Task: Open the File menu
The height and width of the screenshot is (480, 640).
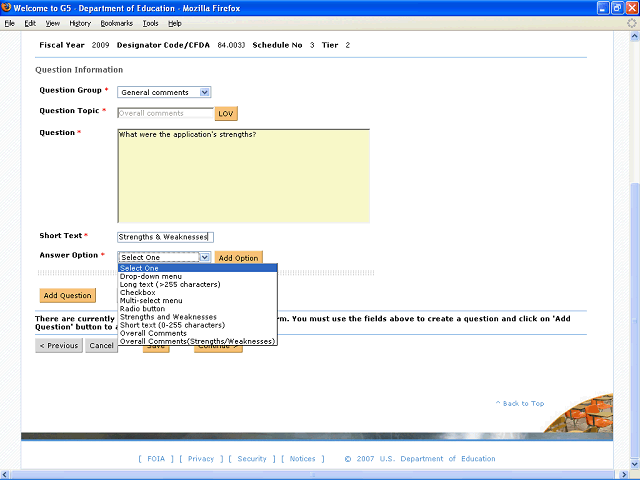Action: pos(9,23)
